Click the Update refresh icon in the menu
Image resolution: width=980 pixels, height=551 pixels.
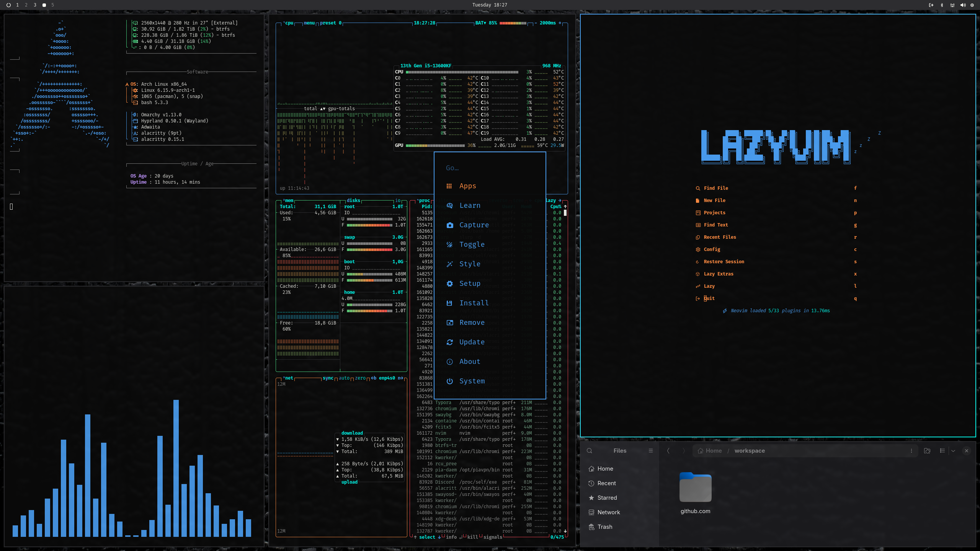pos(450,342)
